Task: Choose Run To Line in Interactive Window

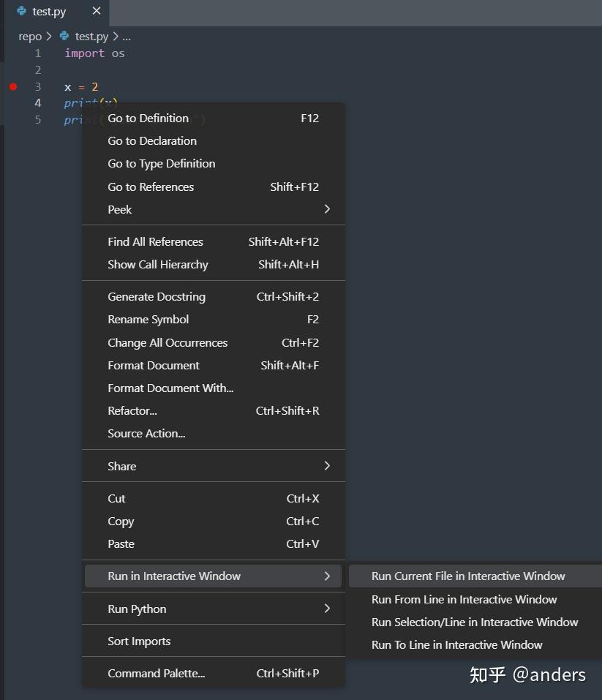Action: click(x=457, y=645)
